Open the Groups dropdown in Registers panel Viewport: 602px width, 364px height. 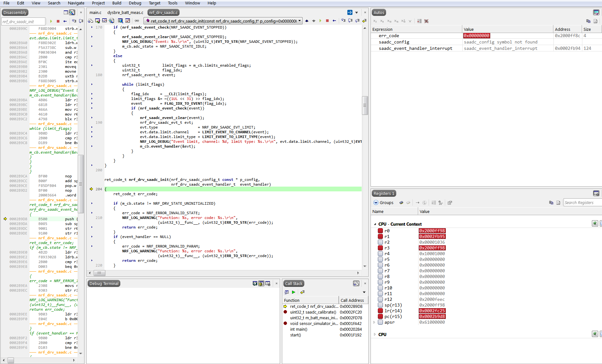pyautogui.click(x=384, y=202)
